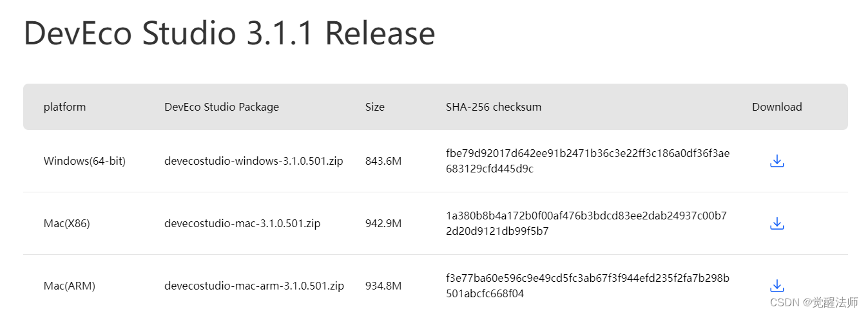
Task: Click the Download column header
Action: click(x=776, y=107)
